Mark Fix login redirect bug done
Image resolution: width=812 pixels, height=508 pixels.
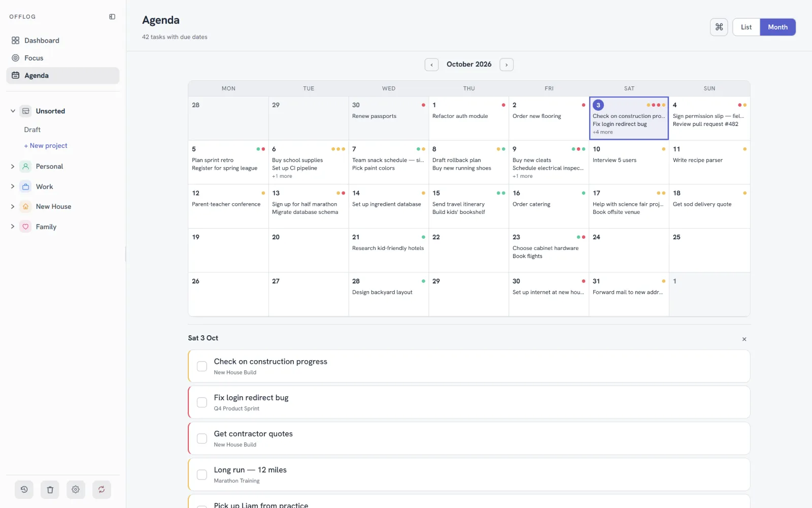202,402
